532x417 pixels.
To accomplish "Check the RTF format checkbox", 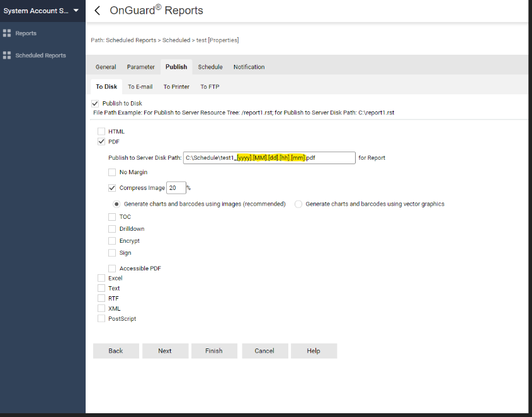I will [101, 298].
